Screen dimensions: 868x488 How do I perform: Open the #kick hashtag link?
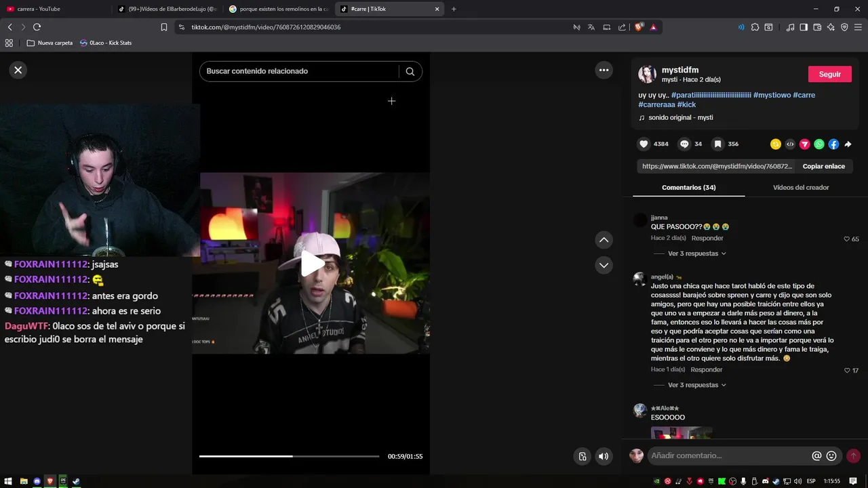[687, 104]
